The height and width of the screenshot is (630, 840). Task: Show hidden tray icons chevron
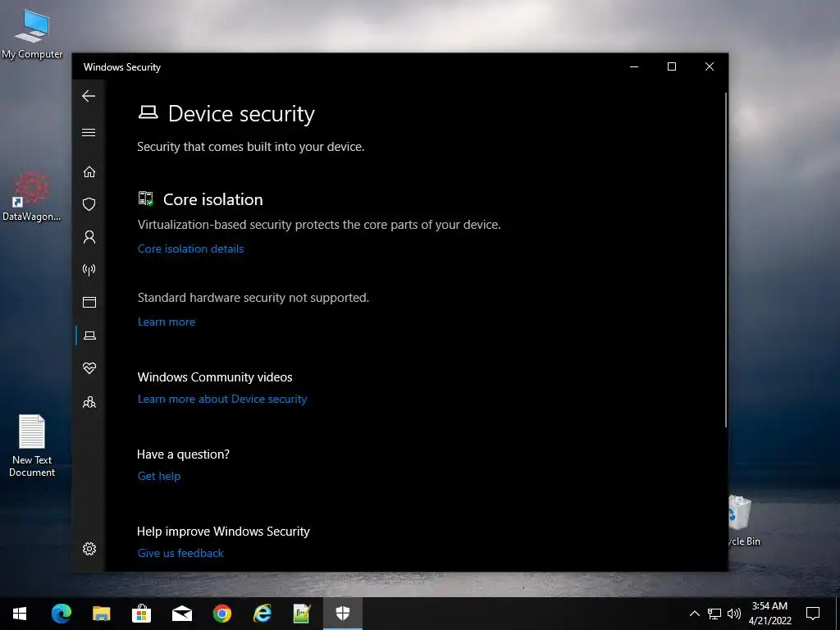pyautogui.click(x=694, y=614)
